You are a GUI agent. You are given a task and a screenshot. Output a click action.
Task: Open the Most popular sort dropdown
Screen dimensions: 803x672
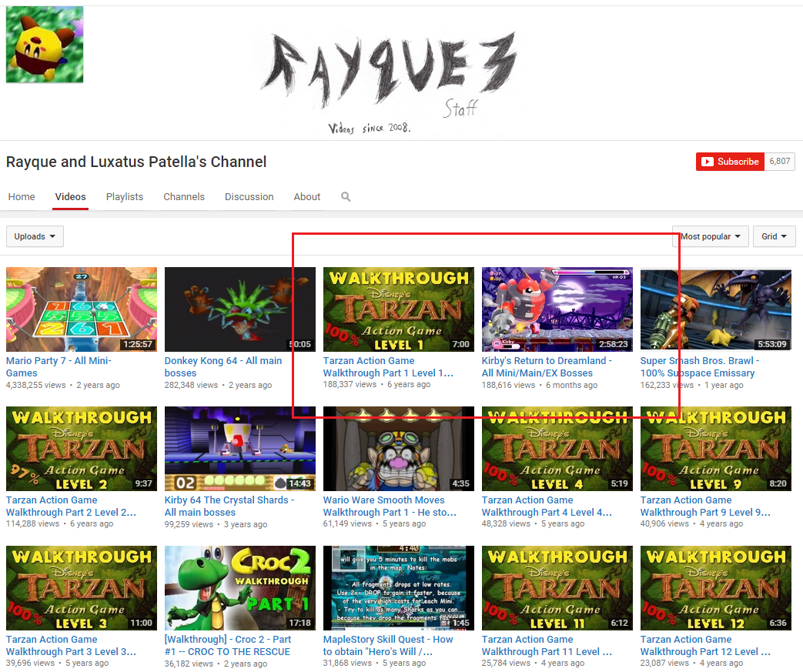click(711, 236)
